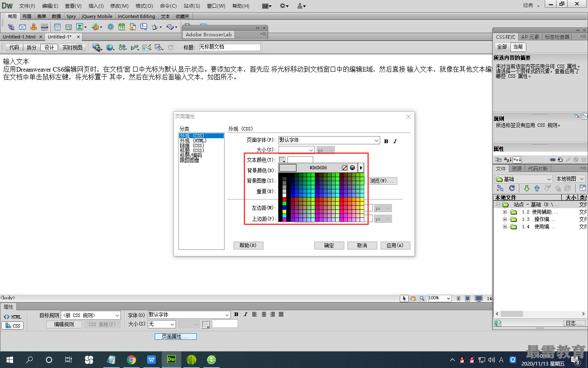Open the 文本颜色 color swatch

283,160
